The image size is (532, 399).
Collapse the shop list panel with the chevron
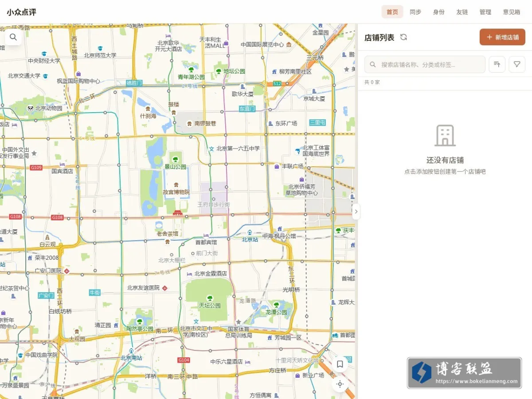(356, 211)
